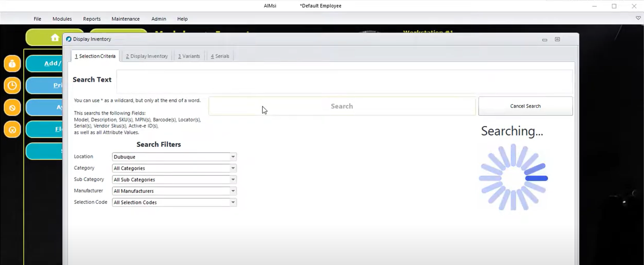The height and width of the screenshot is (265, 644).
Task: Switch to the Selection Criteria tab
Action: [95, 56]
